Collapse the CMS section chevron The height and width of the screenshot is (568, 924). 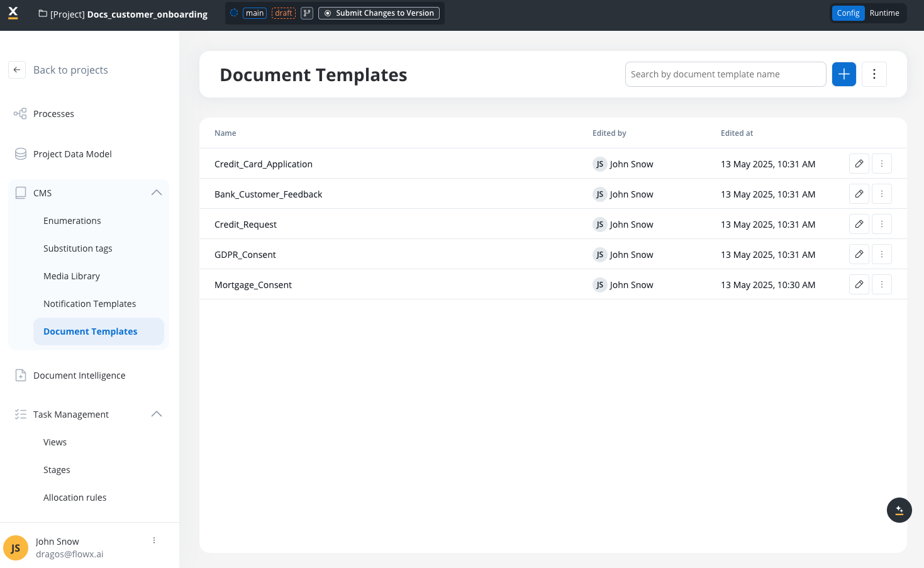click(157, 192)
